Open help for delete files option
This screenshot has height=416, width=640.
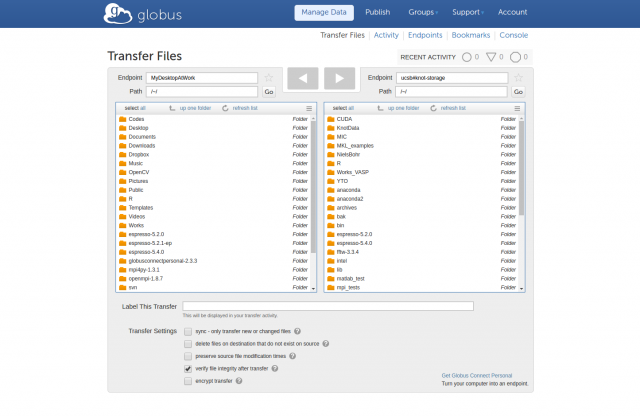326,344
